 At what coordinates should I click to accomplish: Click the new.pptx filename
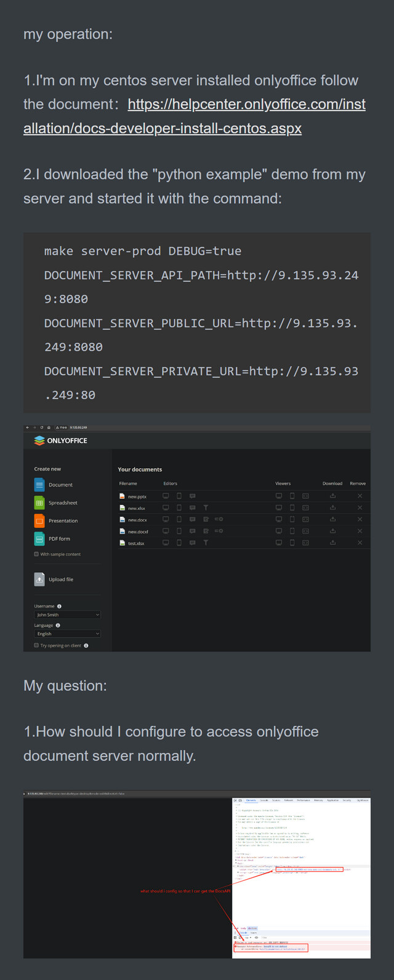click(137, 496)
